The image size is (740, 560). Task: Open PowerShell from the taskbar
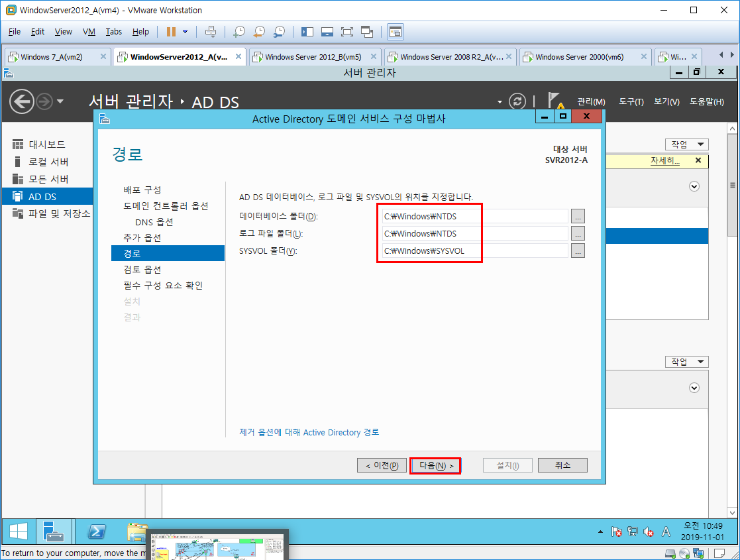[97, 532]
